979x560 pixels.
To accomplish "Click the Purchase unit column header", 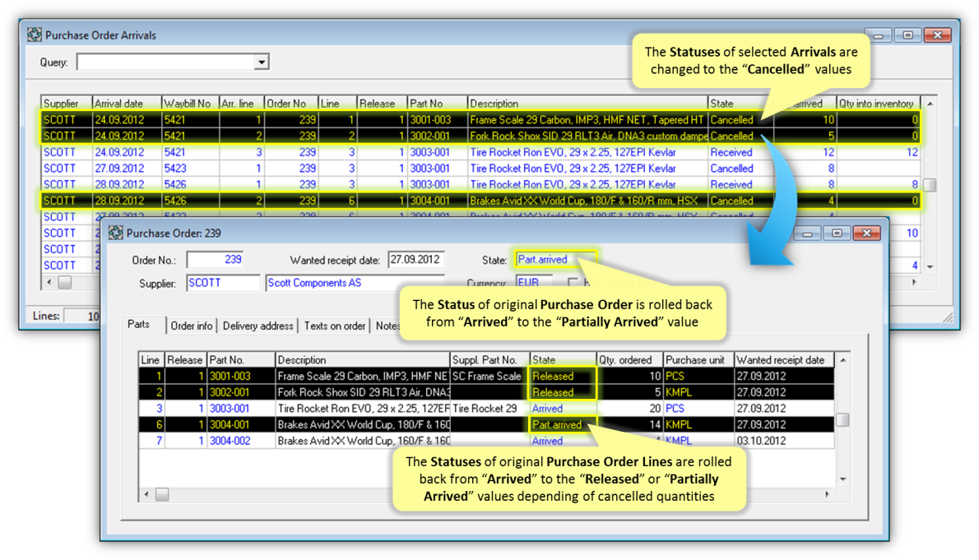I will [698, 360].
